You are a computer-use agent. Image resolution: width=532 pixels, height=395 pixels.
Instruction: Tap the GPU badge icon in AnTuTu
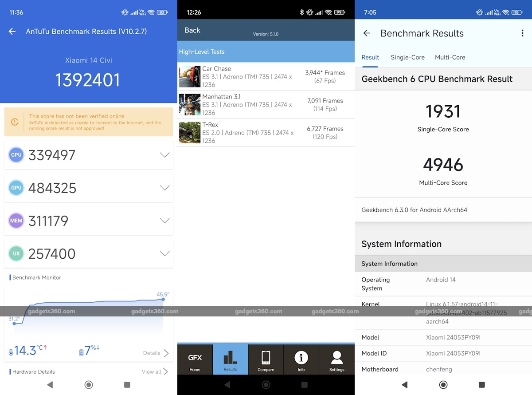(16, 187)
